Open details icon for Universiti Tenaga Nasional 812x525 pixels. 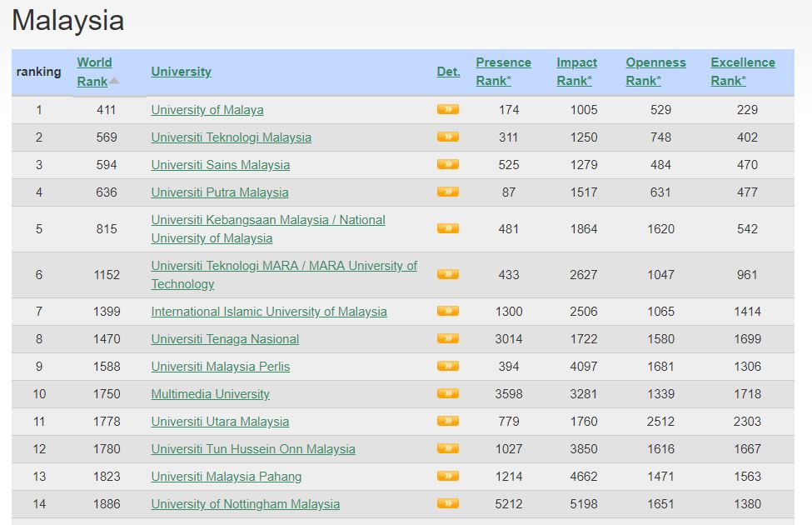click(x=448, y=338)
